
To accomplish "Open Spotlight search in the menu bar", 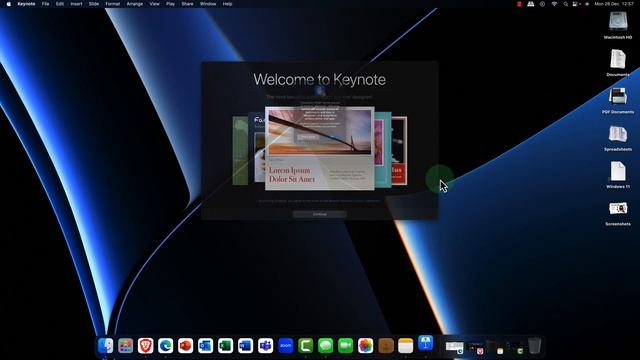I will pyautogui.click(x=565, y=4).
